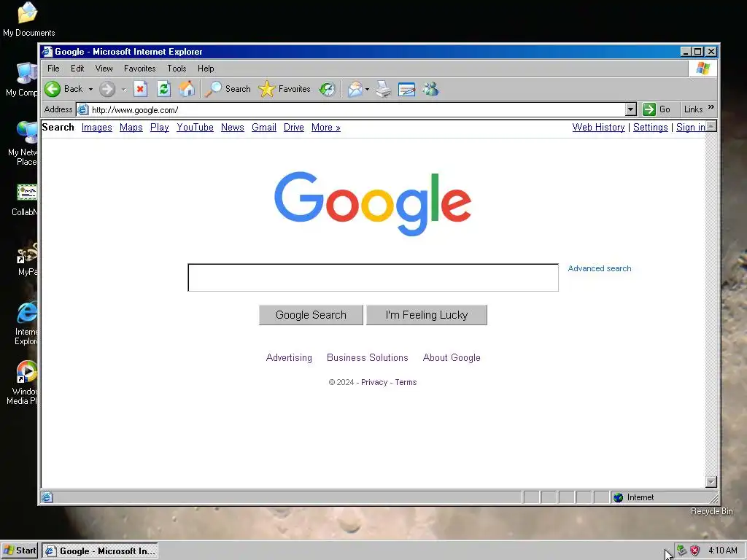Screen dimensions: 747x560
Task: Click the Google Search button
Action: [x=311, y=315]
